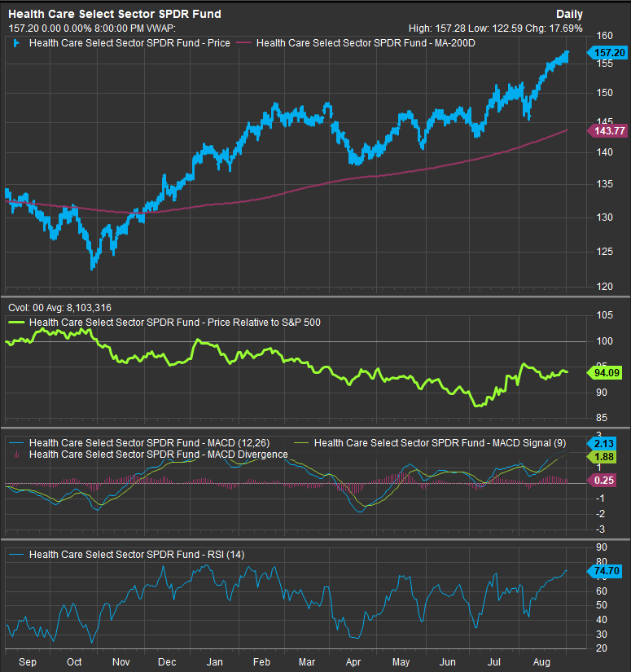Image resolution: width=631 pixels, height=672 pixels.
Task: Click the 0.25 divergence value tag
Action: tap(603, 481)
